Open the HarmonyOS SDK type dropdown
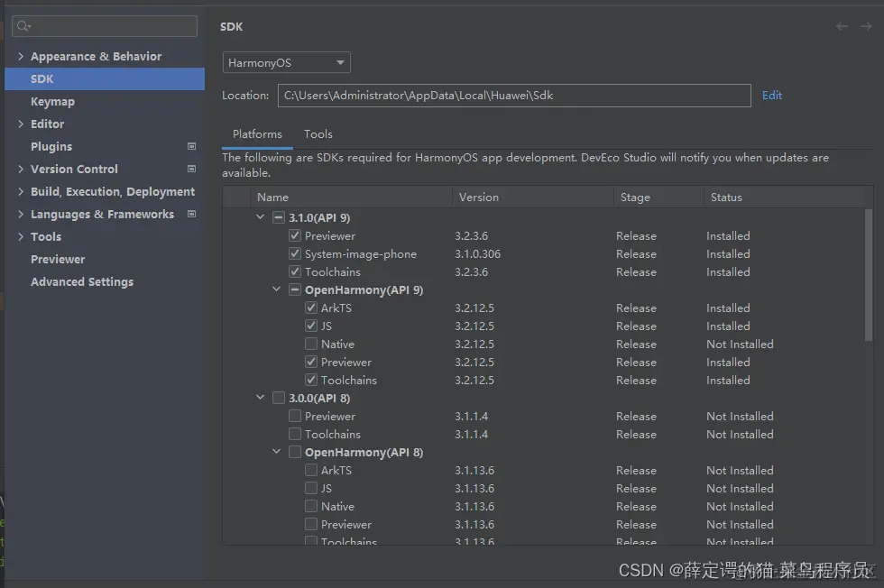This screenshot has width=884, height=588. click(287, 62)
